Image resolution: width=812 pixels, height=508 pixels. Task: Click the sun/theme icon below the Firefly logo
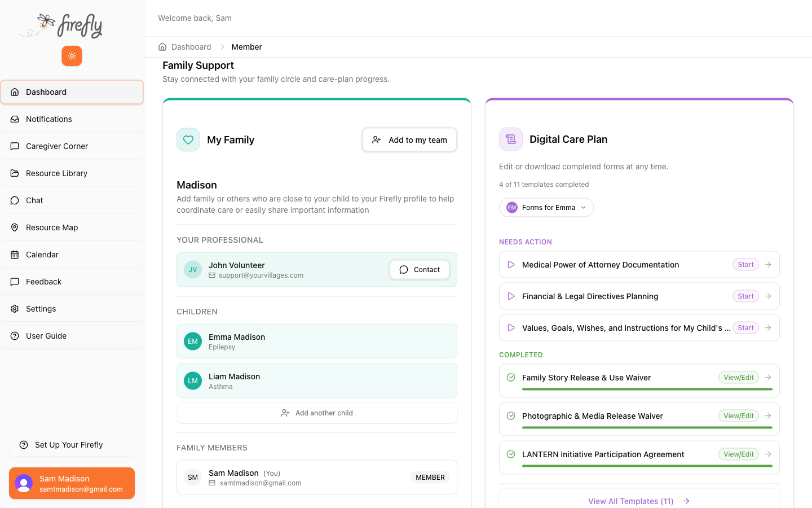click(72, 56)
